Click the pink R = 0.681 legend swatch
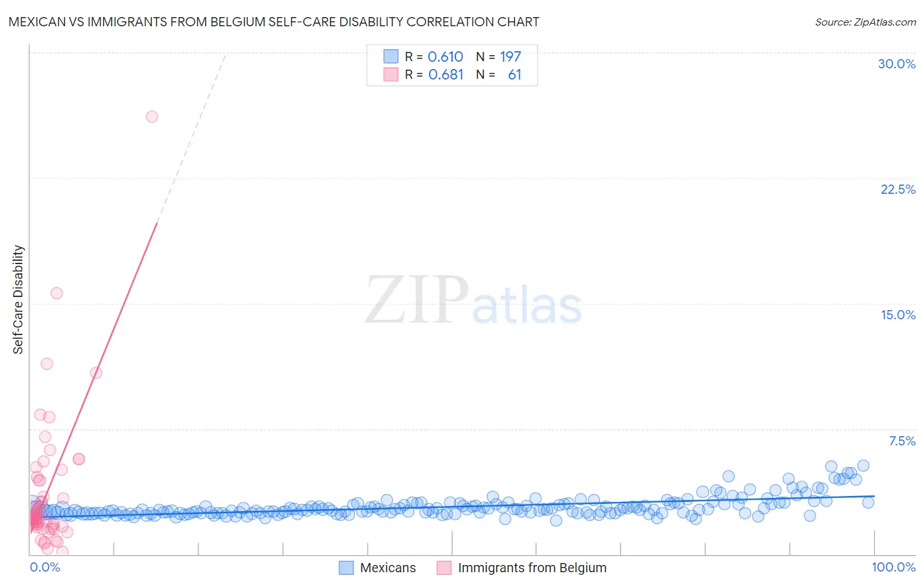 tap(391, 74)
